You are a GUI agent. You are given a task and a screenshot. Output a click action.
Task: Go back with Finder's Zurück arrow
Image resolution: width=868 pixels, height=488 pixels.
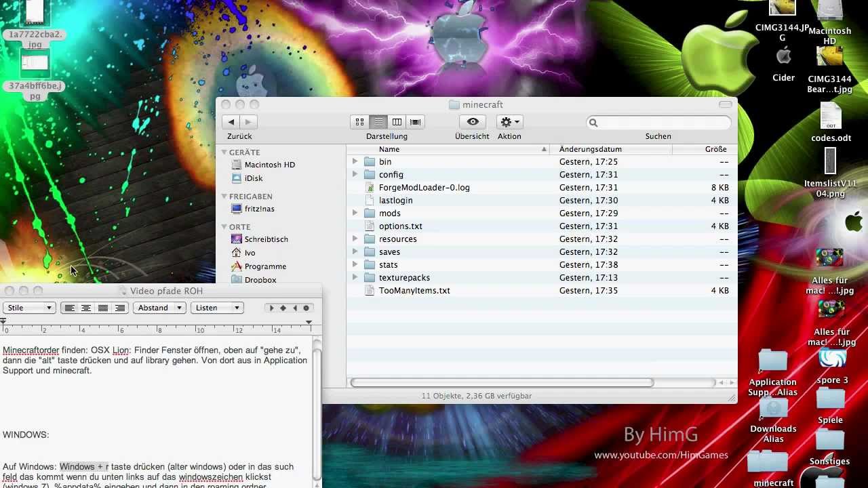(x=231, y=122)
